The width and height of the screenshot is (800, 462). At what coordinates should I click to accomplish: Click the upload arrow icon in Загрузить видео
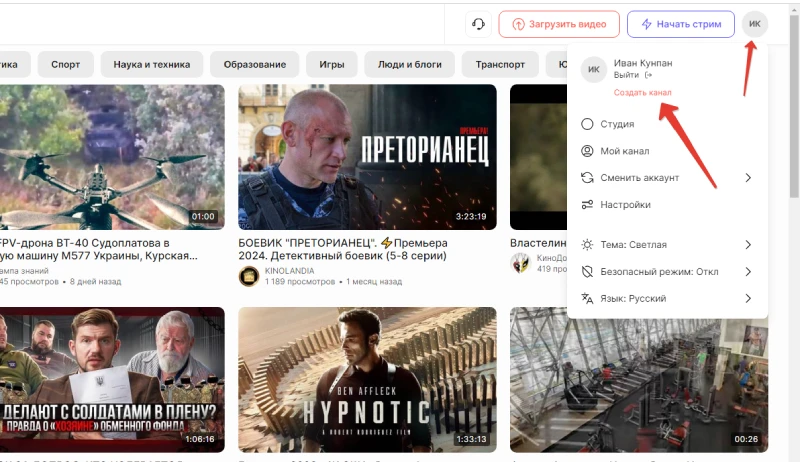coord(518,24)
